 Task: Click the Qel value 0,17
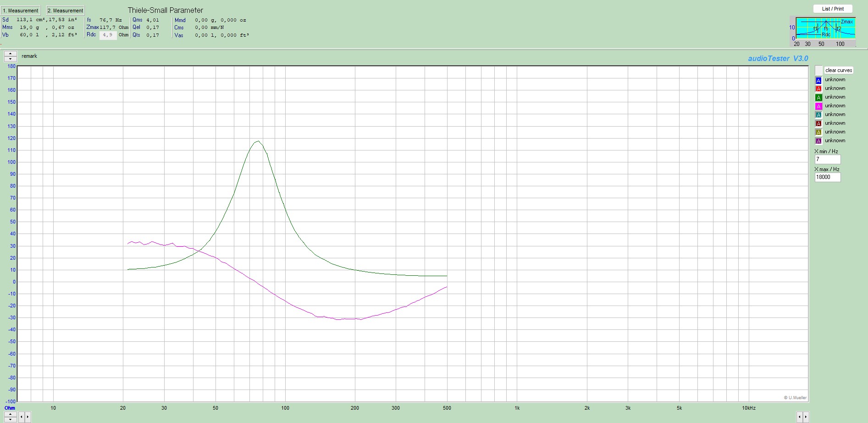coord(153,28)
